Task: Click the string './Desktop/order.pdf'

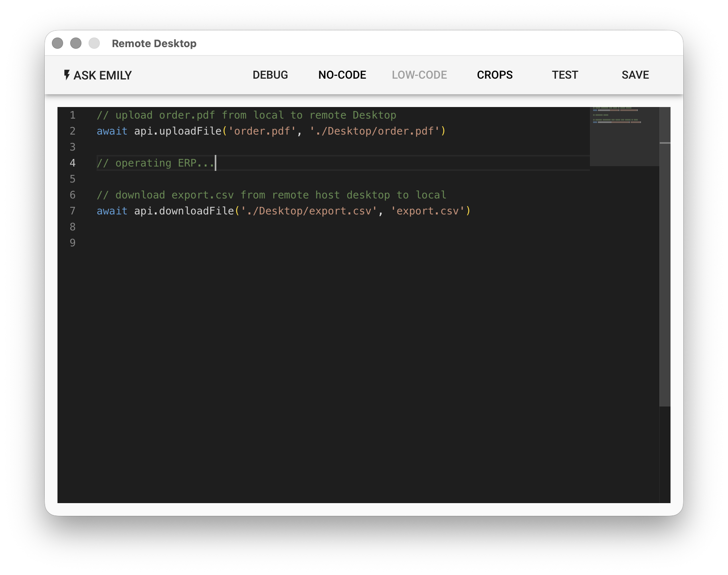Action: point(375,131)
